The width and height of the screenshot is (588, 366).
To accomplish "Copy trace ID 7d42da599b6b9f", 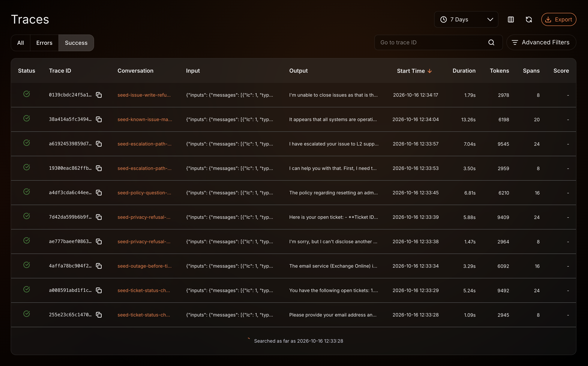I will 99,217.
